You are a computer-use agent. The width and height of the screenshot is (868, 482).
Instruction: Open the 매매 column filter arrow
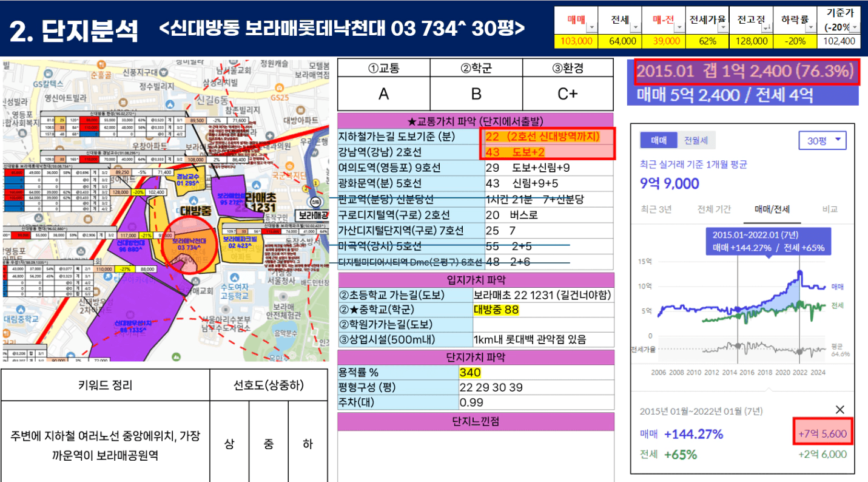click(591, 28)
